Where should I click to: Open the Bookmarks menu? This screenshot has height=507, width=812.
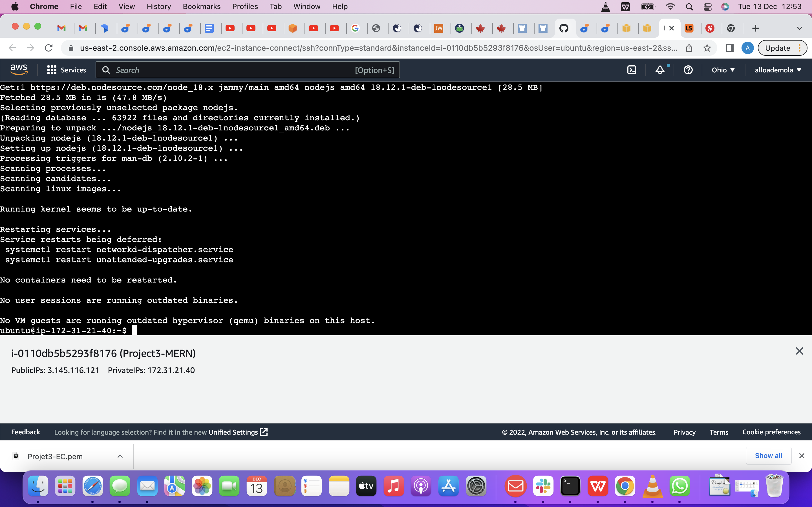[202, 6]
